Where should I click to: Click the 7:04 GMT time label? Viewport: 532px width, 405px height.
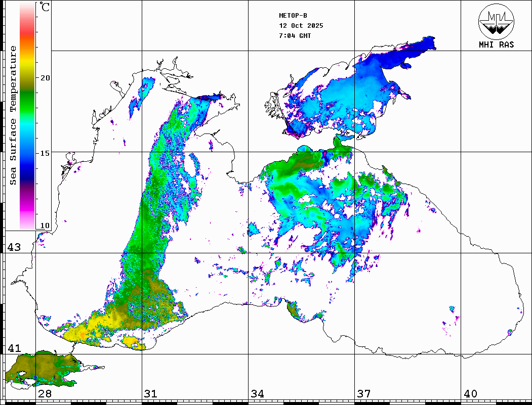(295, 36)
